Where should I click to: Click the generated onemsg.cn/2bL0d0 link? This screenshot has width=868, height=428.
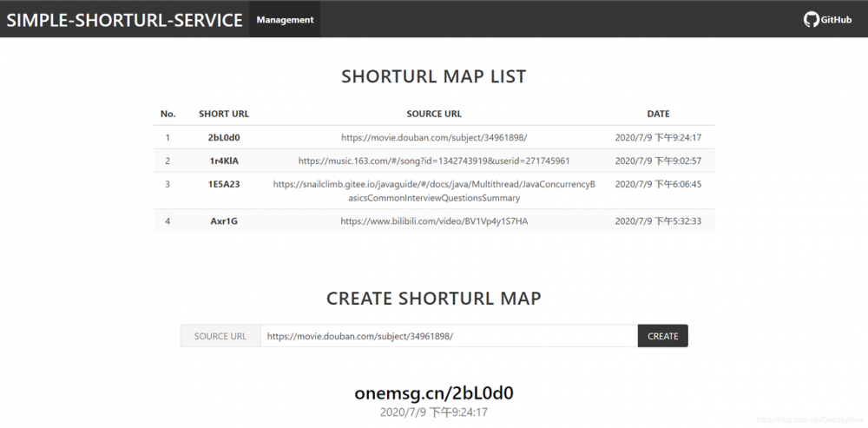coord(439,392)
